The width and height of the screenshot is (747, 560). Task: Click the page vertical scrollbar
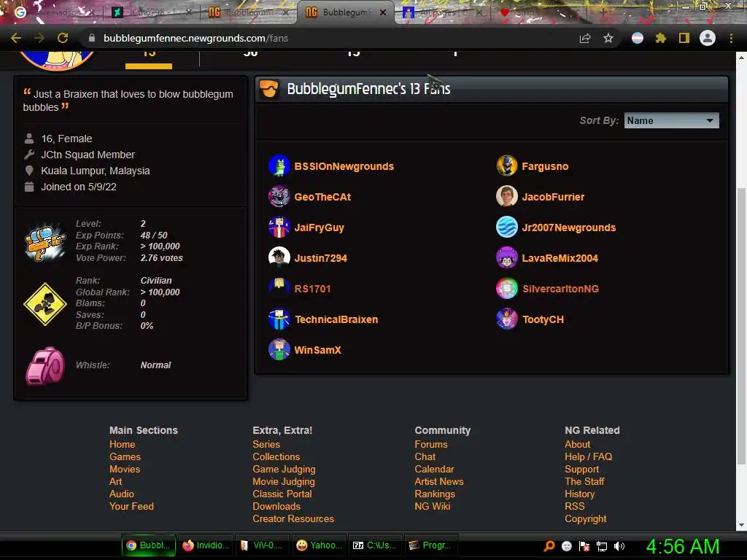[741, 326]
